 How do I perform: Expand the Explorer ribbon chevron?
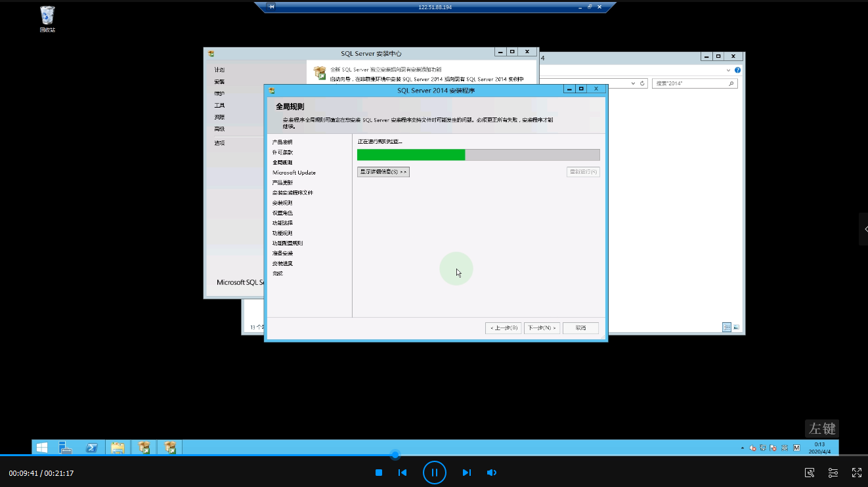point(728,70)
